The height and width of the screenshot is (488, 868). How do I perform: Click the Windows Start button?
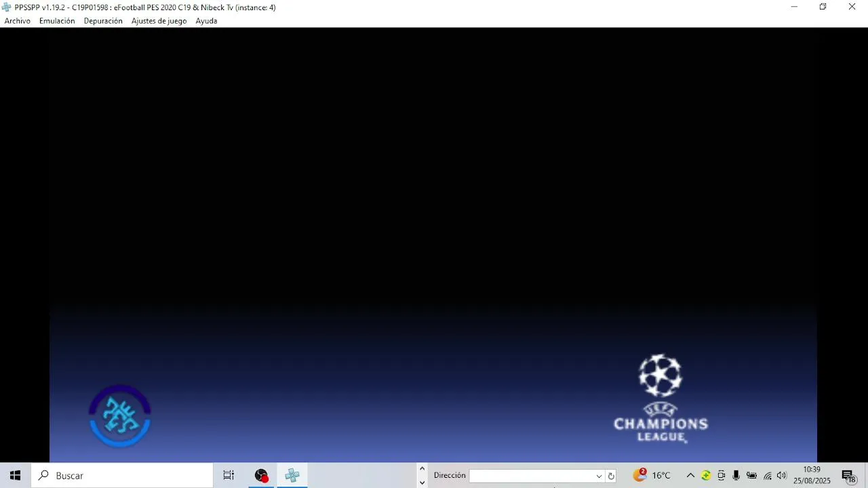click(15, 476)
